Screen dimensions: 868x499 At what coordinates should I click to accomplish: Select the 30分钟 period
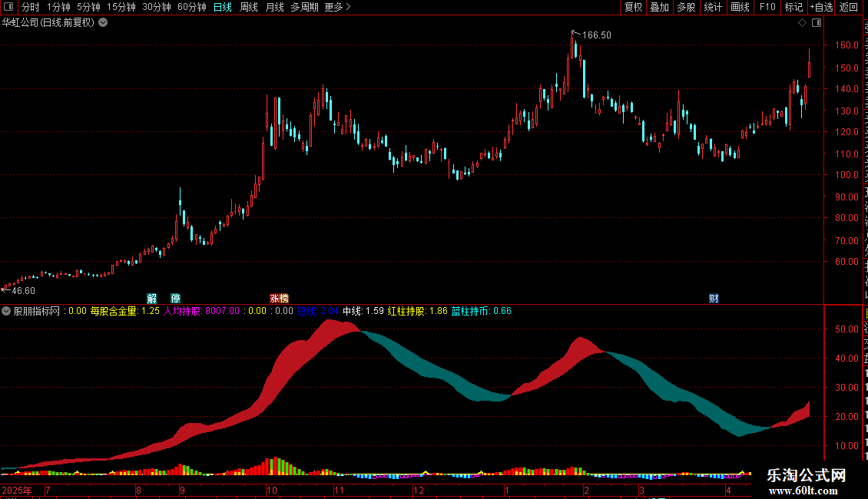coord(156,7)
